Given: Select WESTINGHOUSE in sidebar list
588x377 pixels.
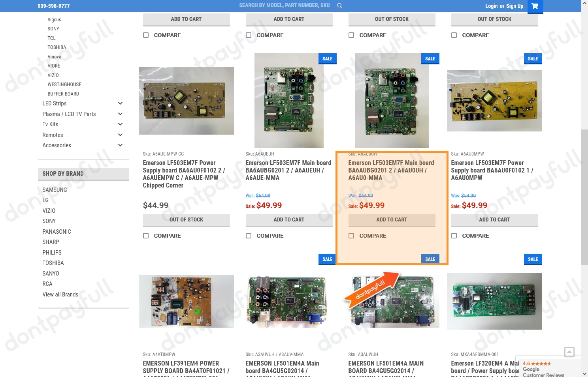Looking at the screenshot, I should (64, 84).
